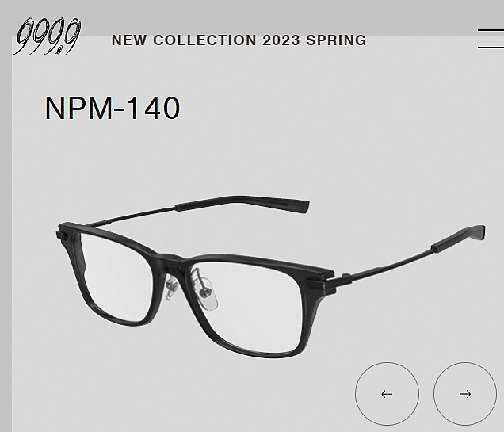This screenshot has width=504, height=432.
Task: Click the top line of the menu icon
Action: 491,30
